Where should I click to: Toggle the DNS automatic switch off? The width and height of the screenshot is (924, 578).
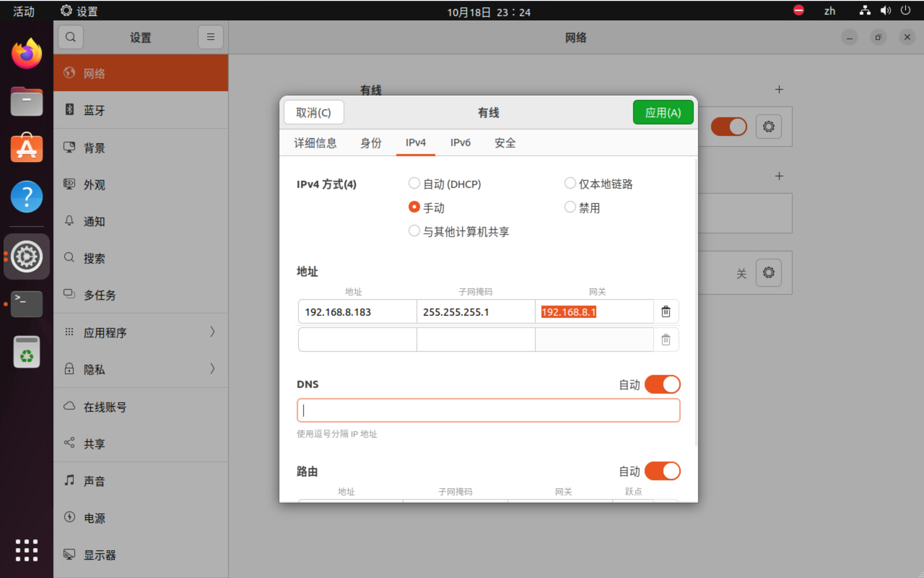tap(662, 385)
